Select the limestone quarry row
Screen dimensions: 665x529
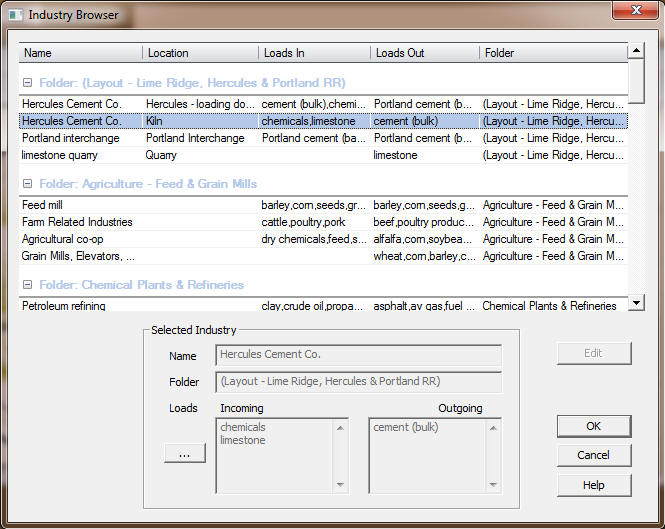323,155
